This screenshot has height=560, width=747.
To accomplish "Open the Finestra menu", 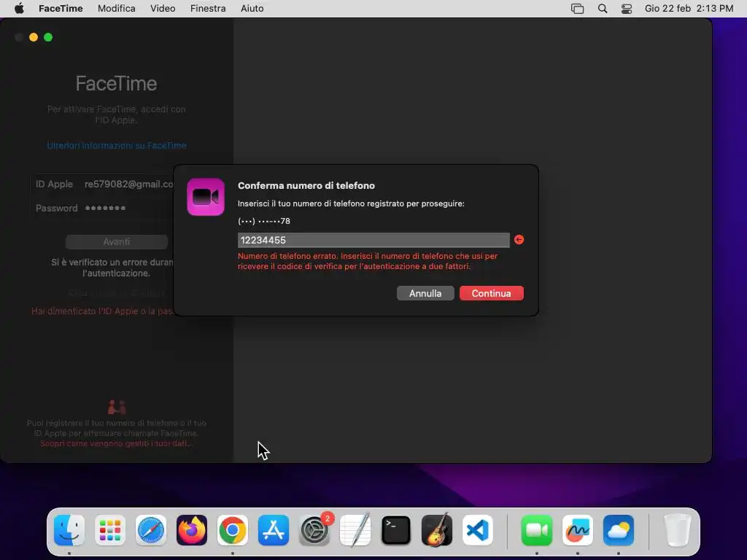I will [208, 9].
